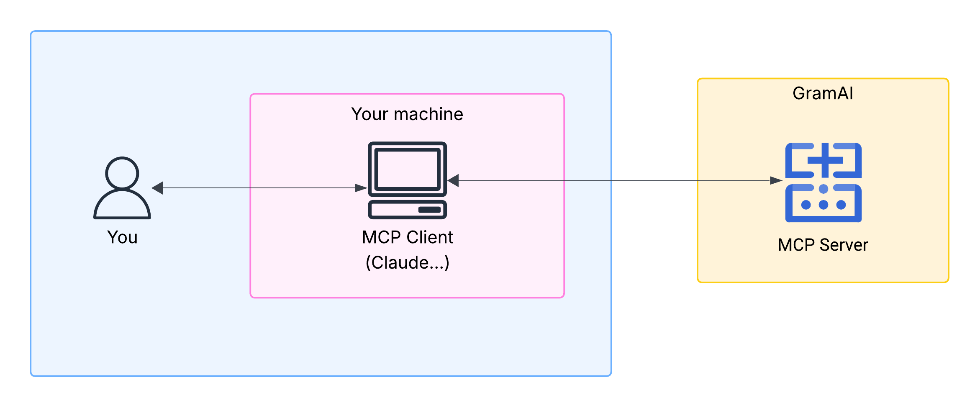Click the three dots on the server icon
Image resolution: width=980 pixels, height=408 pixels.
[823, 205]
